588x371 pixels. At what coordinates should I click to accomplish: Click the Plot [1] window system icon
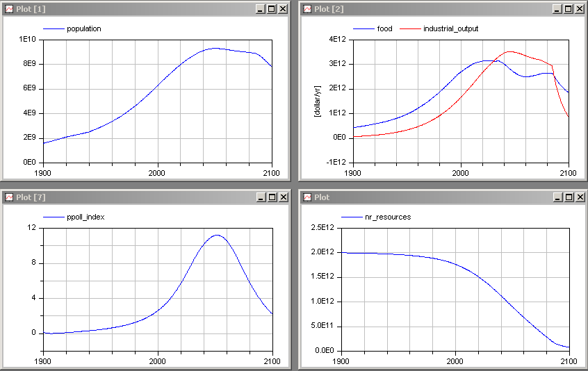(9, 9)
